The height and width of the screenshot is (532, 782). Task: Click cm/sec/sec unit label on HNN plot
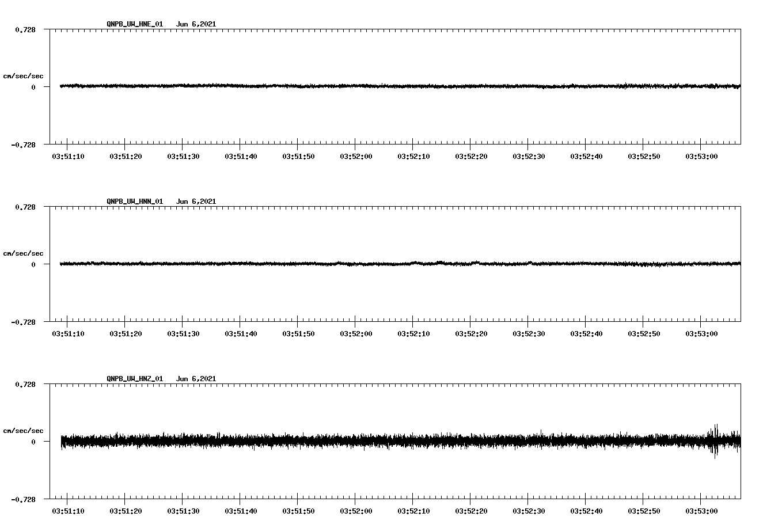coord(24,253)
